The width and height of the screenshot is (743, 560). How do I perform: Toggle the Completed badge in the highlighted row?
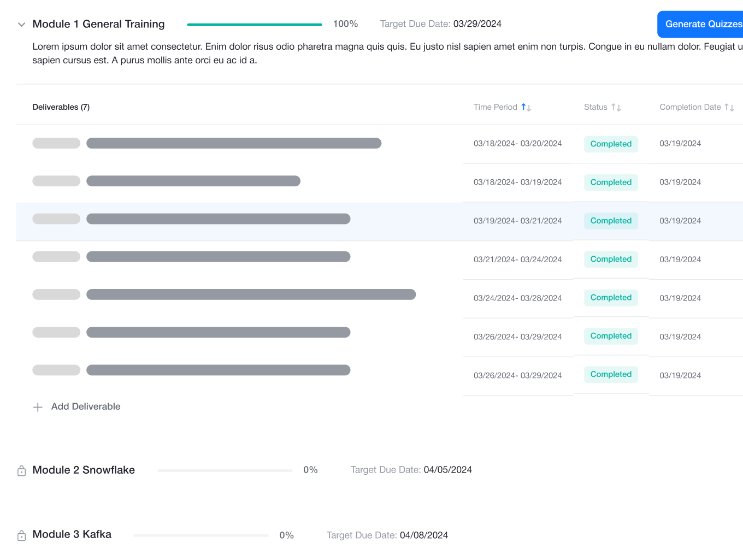pyautogui.click(x=611, y=221)
